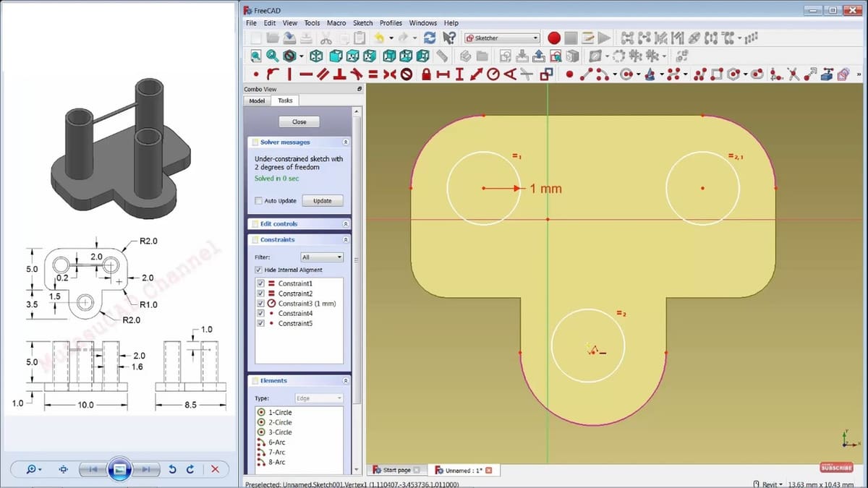Viewport: 868px width, 488px height.
Task: Pick the create rectangle tool
Action: pyautogui.click(x=717, y=74)
